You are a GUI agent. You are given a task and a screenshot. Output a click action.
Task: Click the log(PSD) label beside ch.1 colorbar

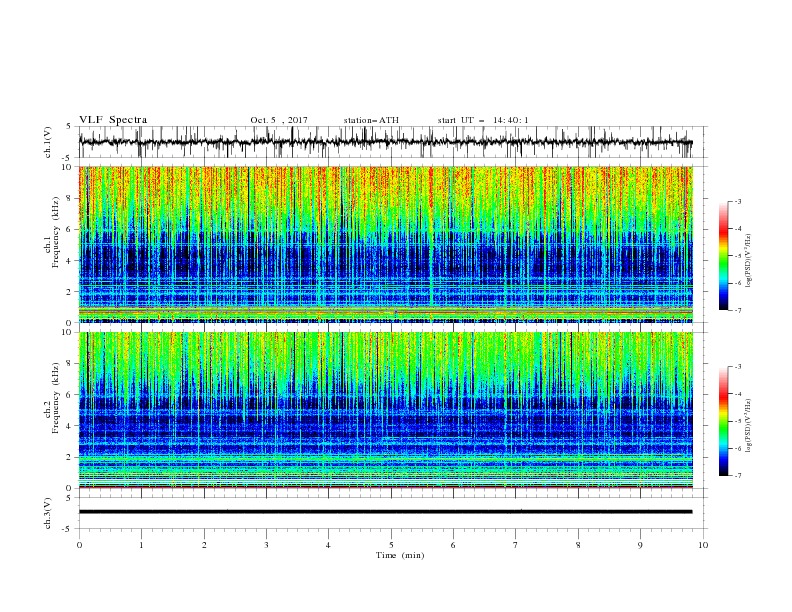(x=749, y=261)
